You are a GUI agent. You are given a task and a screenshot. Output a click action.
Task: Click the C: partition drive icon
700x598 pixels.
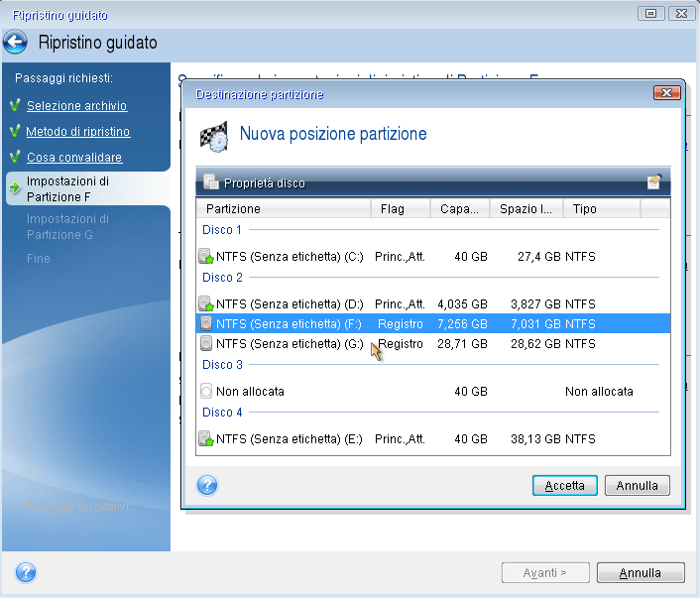(205, 257)
